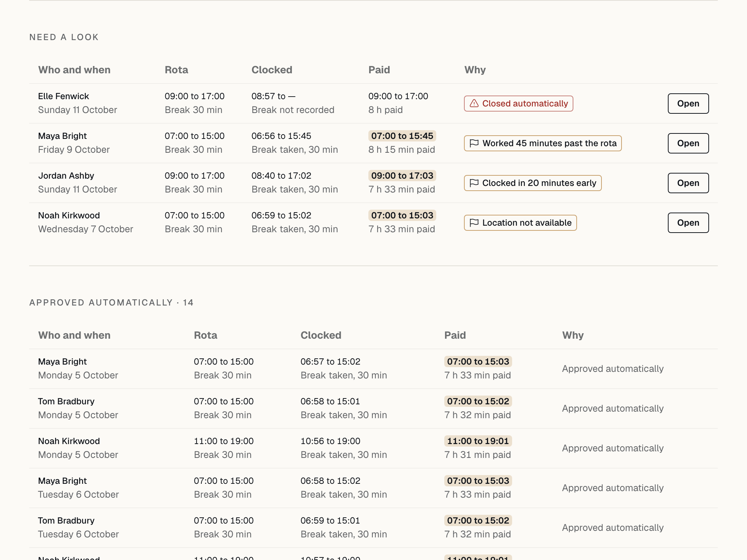This screenshot has height=560, width=747.
Task: Click the Clocked column header in Need a look table
Action: pyautogui.click(x=272, y=70)
